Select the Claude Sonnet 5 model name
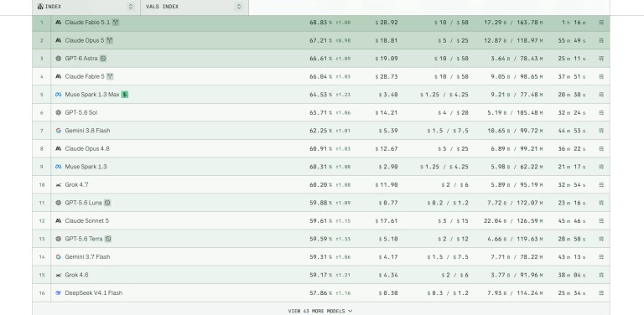This screenshot has width=644, height=315. 87,221
